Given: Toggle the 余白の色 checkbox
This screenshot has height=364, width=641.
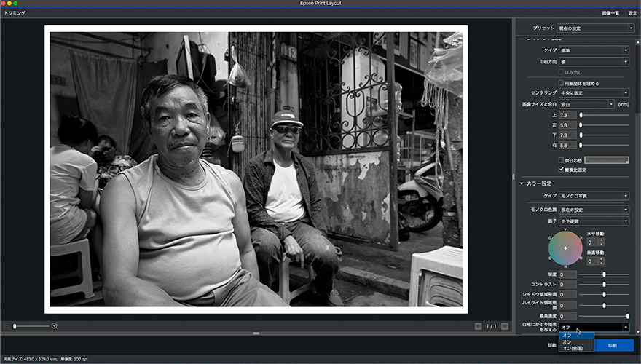Looking at the screenshot, I should [561, 159].
